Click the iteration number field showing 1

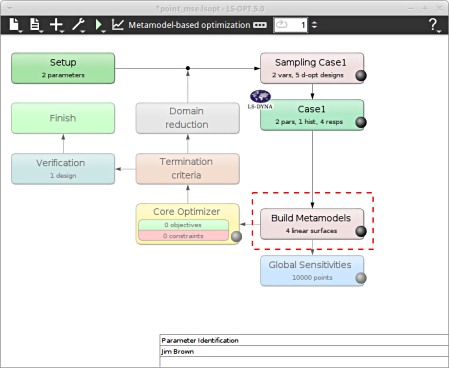pos(290,25)
